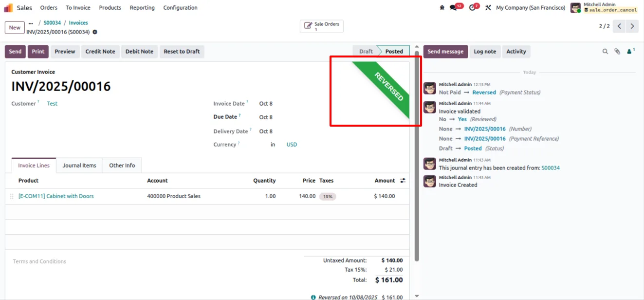644x300 pixels.
Task: Click the Debit Note button
Action: click(x=139, y=52)
